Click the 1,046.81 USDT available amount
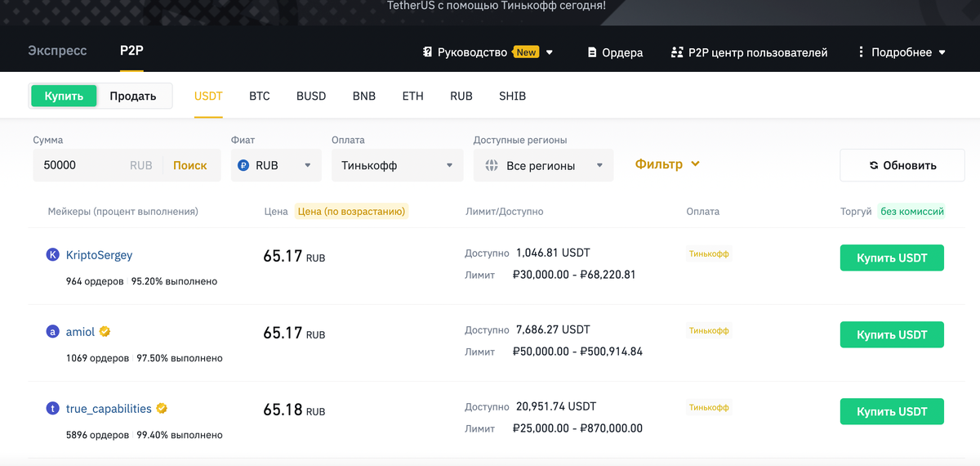This screenshot has width=980, height=466. tap(553, 253)
